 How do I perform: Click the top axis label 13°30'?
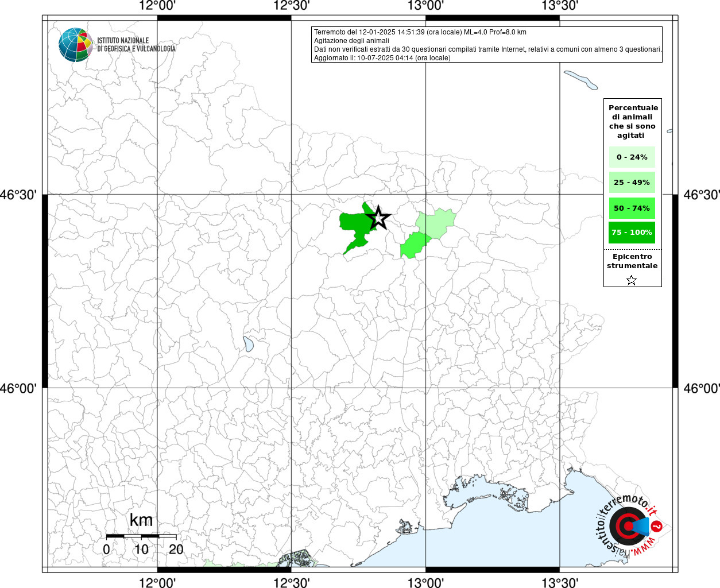tap(559, 6)
